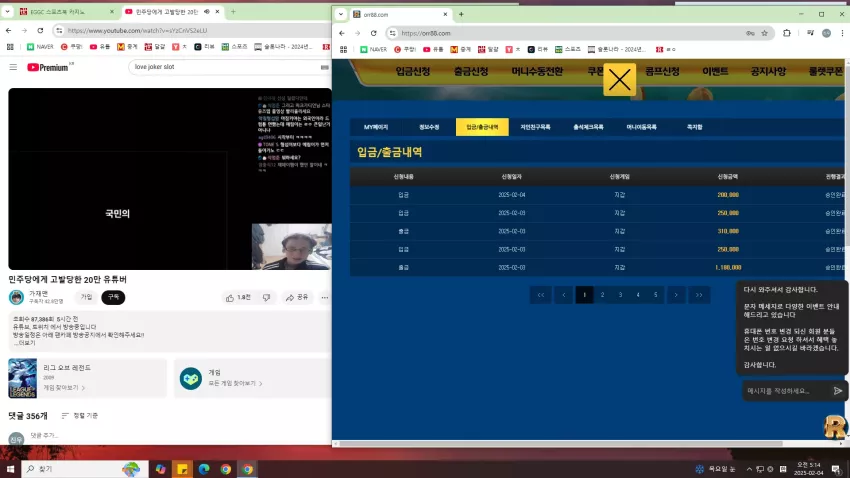The height and width of the screenshot is (478, 850).
Task: Open 출금신청 menu on orr88 site
Action: click(471, 72)
